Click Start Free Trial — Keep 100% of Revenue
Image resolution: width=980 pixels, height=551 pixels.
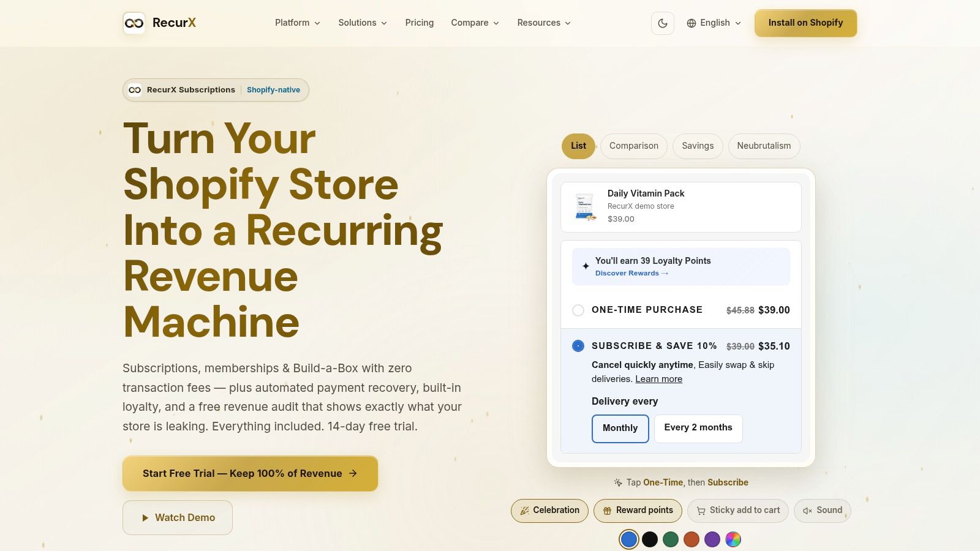click(250, 473)
